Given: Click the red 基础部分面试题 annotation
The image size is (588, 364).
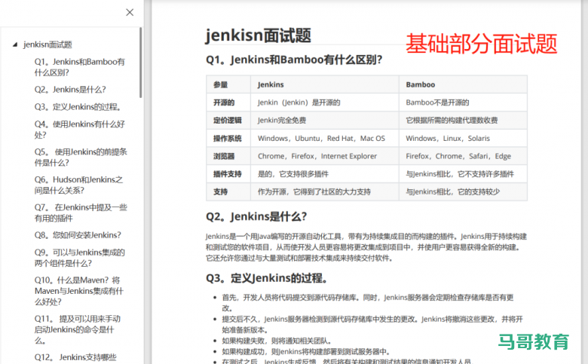Looking at the screenshot, I should pyautogui.click(x=482, y=44).
